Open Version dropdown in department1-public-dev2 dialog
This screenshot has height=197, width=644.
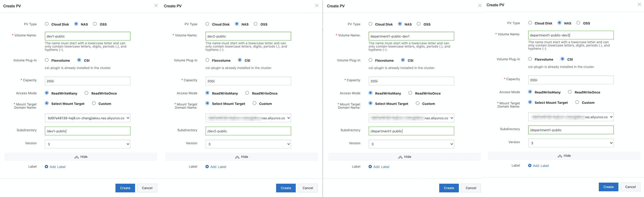571,143
